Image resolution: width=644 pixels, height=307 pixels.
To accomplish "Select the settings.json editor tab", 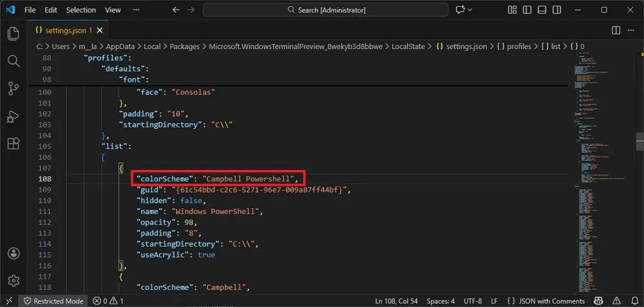I will click(68, 30).
